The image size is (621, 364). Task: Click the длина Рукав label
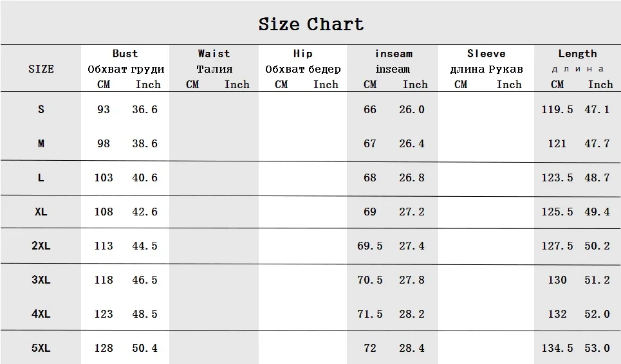pos(487,69)
